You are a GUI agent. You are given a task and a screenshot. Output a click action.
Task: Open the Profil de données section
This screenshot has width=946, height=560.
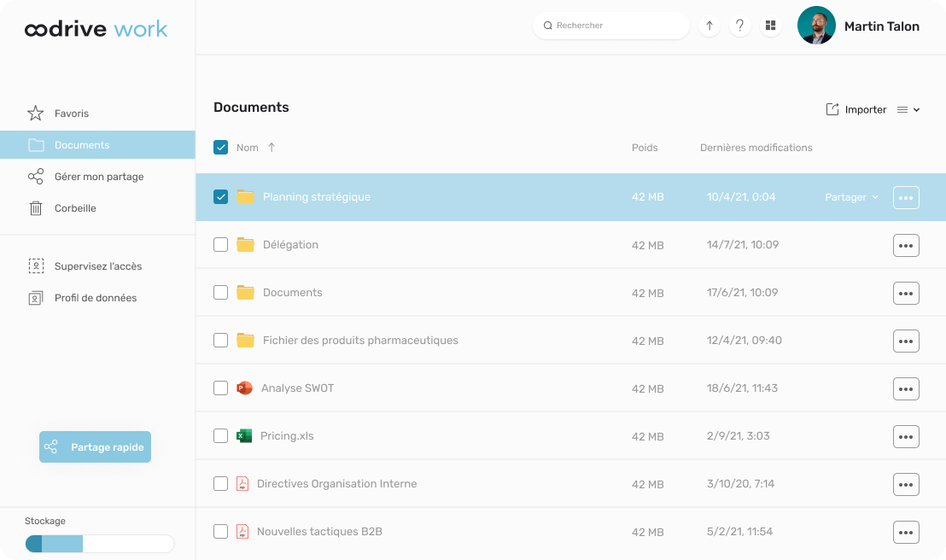[x=96, y=297]
